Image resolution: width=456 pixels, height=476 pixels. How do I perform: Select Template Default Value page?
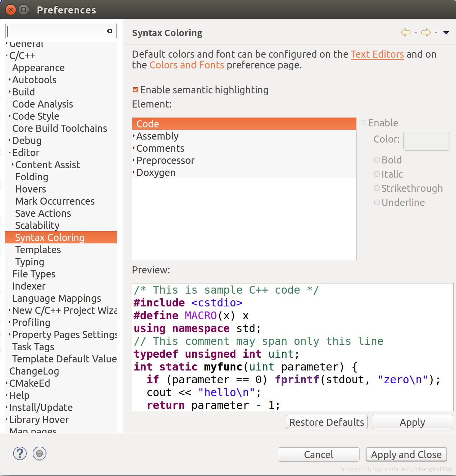point(64,359)
